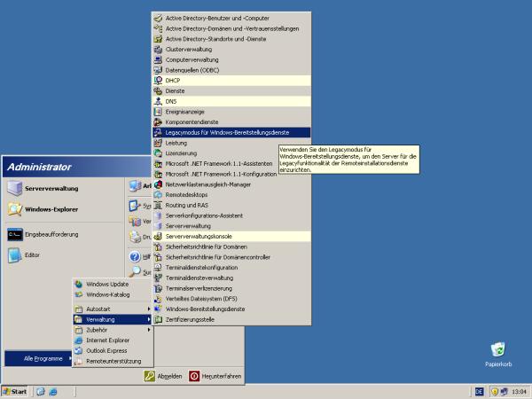This screenshot has width=532, height=399.
Task: Click the Routing und RAS icon
Action: [158, 206]
